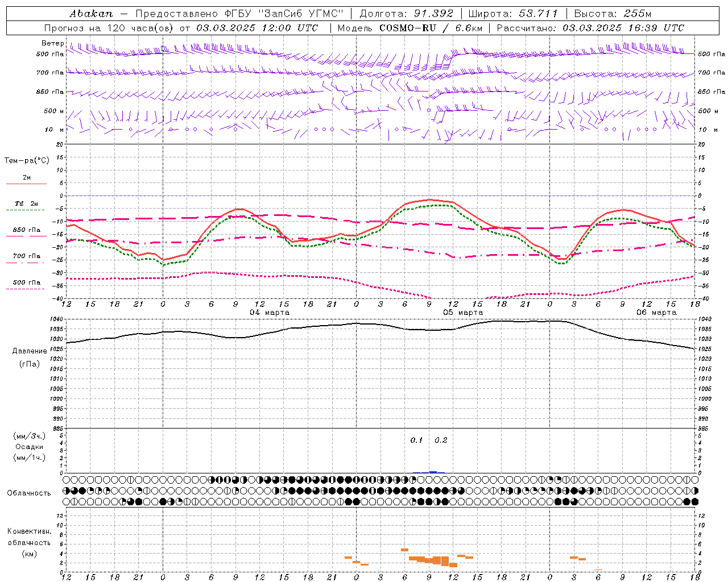The height and width of the screenshot is (582, 728).
Task: Click the Ветер panel label
Action: tap(53, 43)
